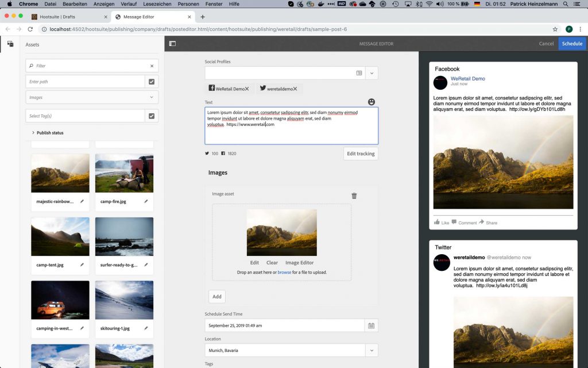The width and height of the screenshot is (588, 368).
Task: Select the camp-tent.jpg thumbnail
Action: tap(60, 236)
